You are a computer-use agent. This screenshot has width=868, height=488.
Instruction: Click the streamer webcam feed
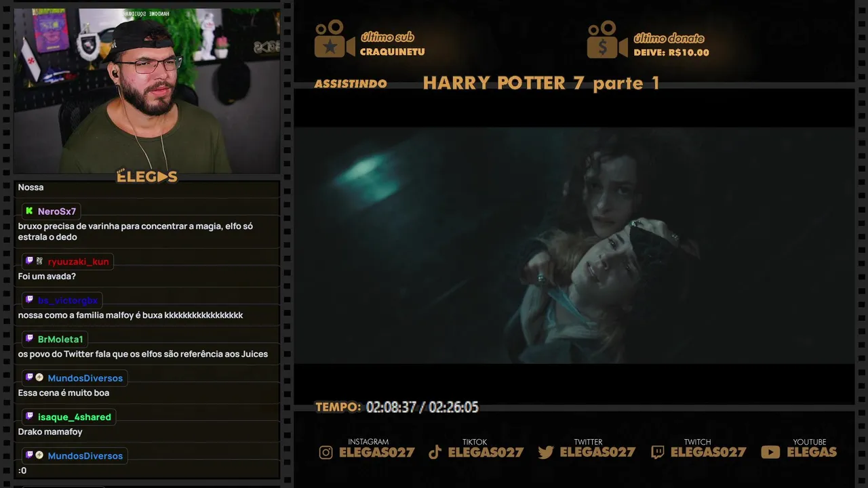[146, 91]
